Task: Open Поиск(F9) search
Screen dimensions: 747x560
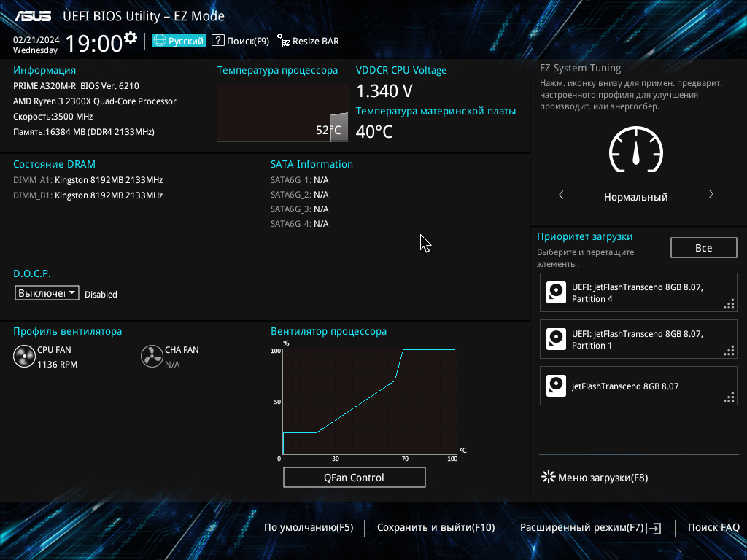Action: pos(241,41)
